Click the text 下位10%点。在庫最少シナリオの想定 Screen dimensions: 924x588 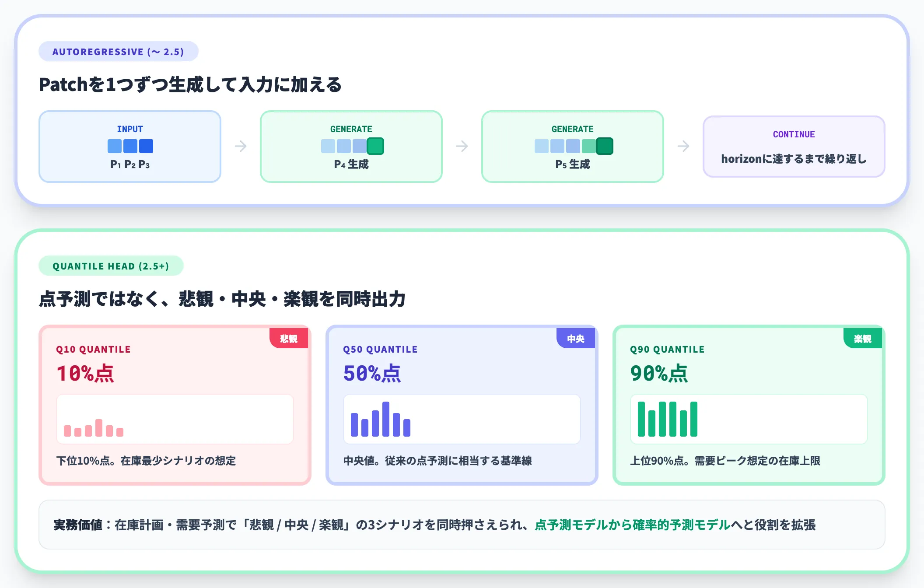(x=146, y=461)
